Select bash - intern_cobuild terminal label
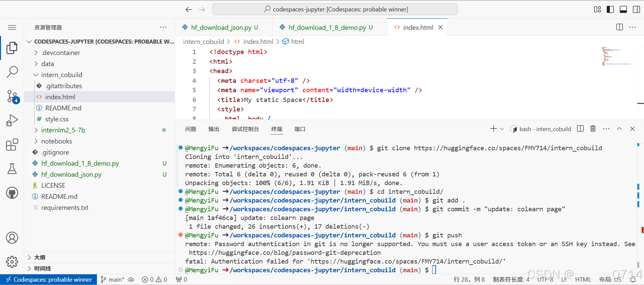 point(541,129)
